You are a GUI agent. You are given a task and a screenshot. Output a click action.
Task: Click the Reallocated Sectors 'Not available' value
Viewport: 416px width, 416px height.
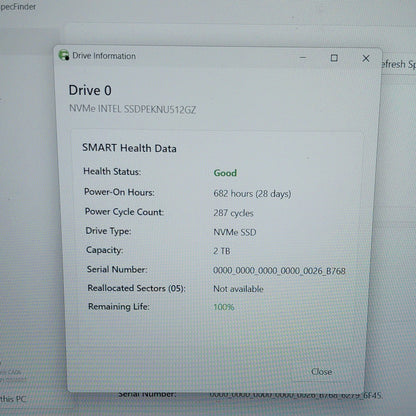coord(238,289)
